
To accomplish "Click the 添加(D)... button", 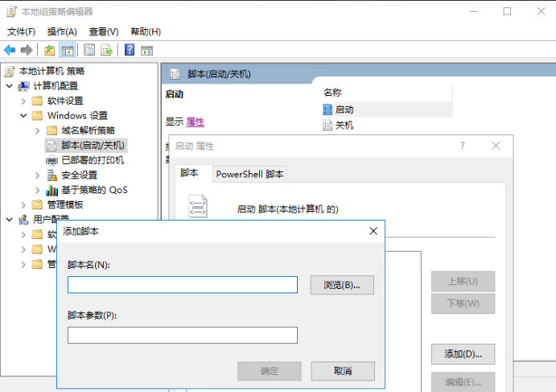I will pos(463,354).
